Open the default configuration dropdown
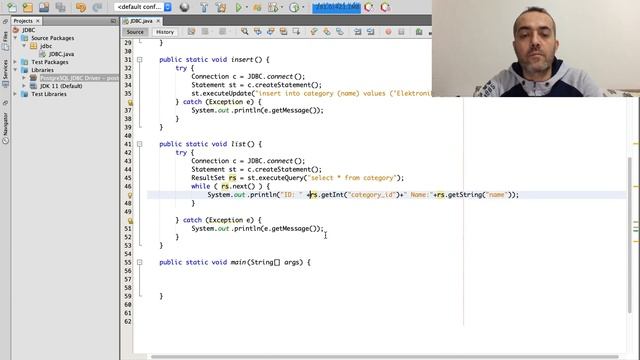Image resolution: width=640 pixels, height=360 pixels. click(143, 7)
